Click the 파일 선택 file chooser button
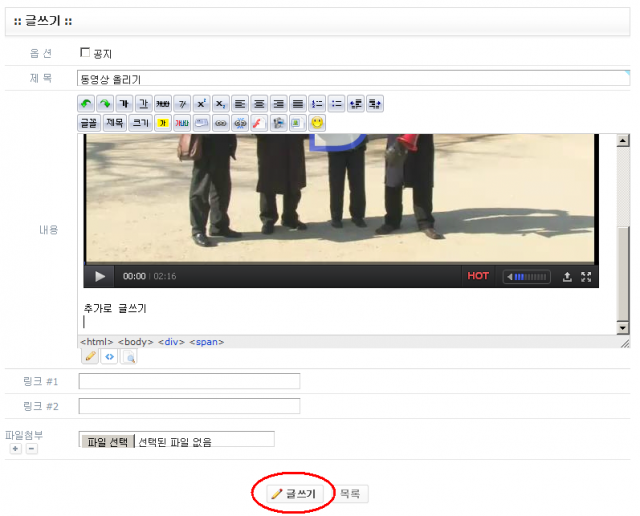640x516 pixels. [109, 441]
